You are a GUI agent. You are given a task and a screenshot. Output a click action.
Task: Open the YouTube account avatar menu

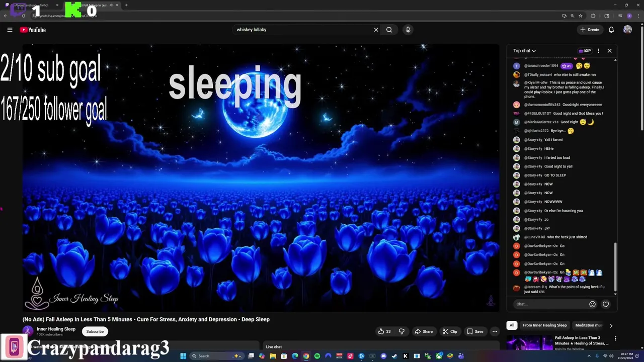[x=627, y=30]
